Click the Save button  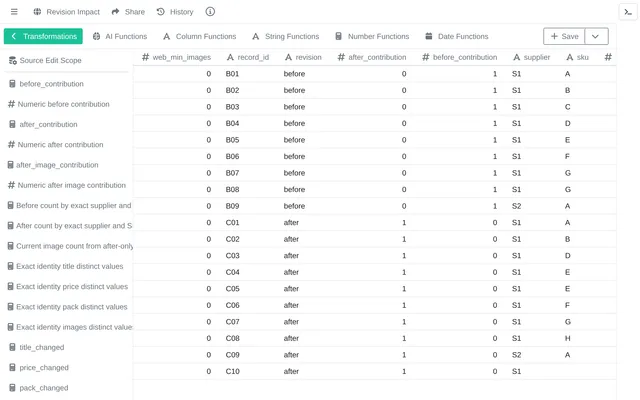pos(564,36)
